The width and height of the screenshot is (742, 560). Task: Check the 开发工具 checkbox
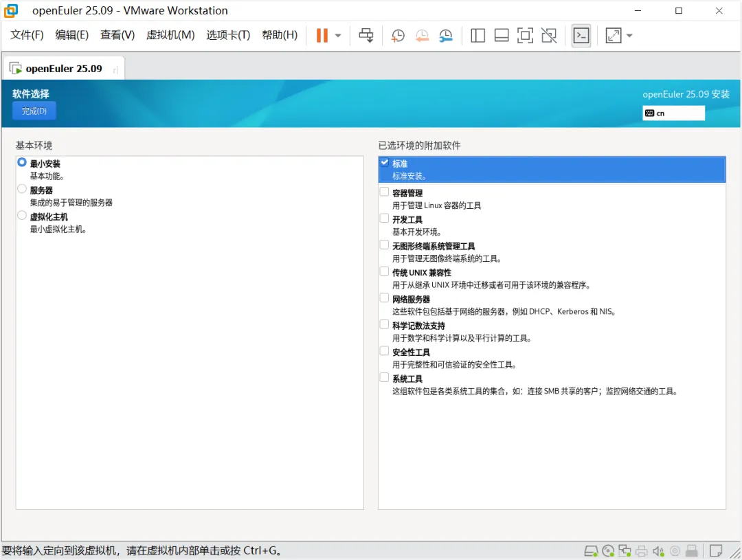[384, 219]
